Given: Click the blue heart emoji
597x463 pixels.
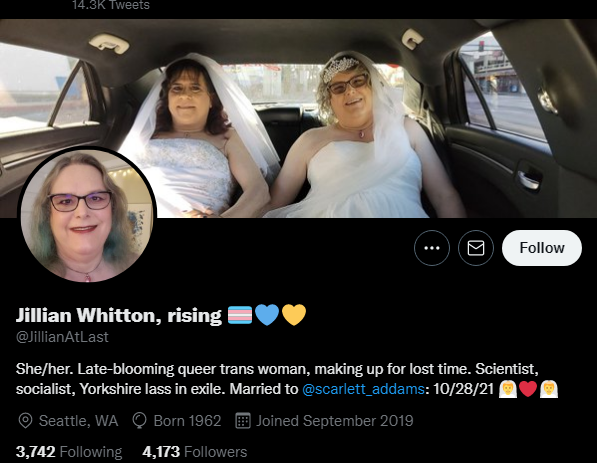Looking at the screenshot, I should point(267,315).
